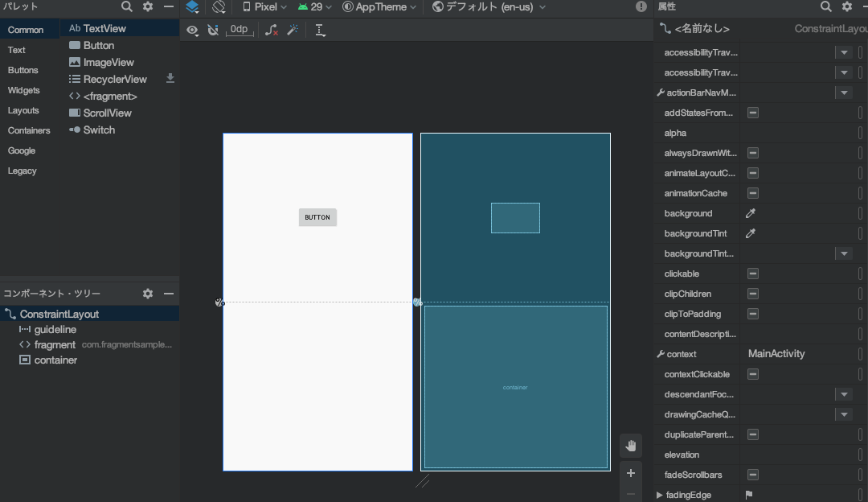This screenshot has width=868, height=502.
Task: Click the zoom in plus button
Action: coord(631,473)
